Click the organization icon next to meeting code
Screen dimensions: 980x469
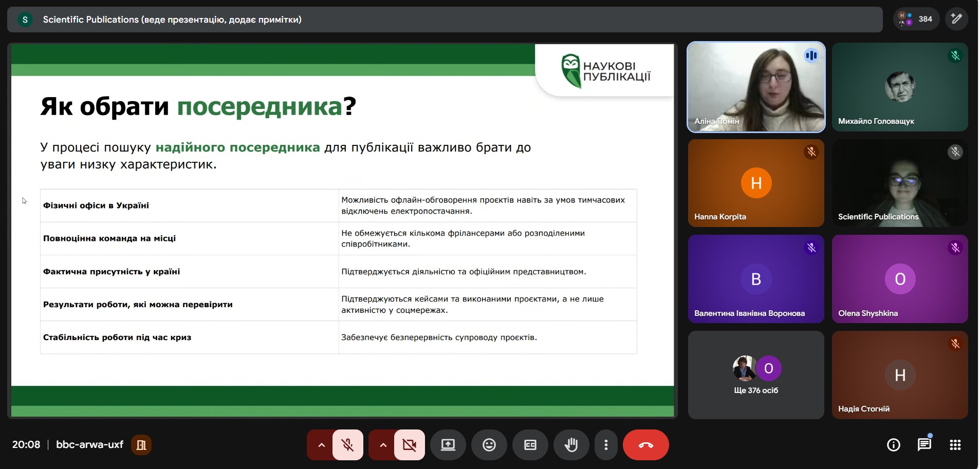(141, 445)
